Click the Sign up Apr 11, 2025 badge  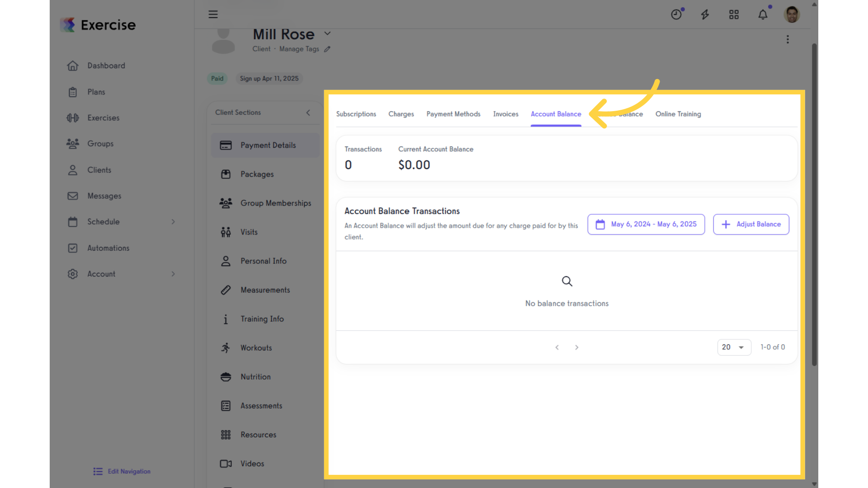pyautogui.click(x=269, y=79)
